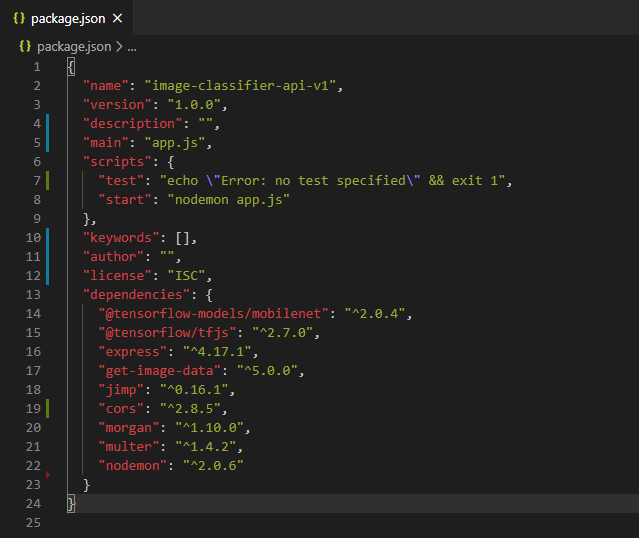Click the green change marker on line 19
The width and height of the screenshot is (639, 538).
click(48, 409)
